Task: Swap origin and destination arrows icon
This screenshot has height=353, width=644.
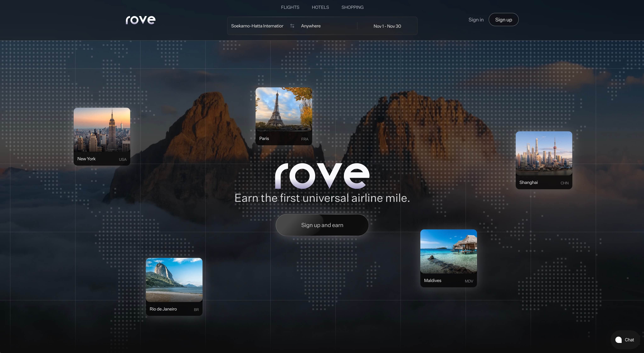Action: coord(292,26)
